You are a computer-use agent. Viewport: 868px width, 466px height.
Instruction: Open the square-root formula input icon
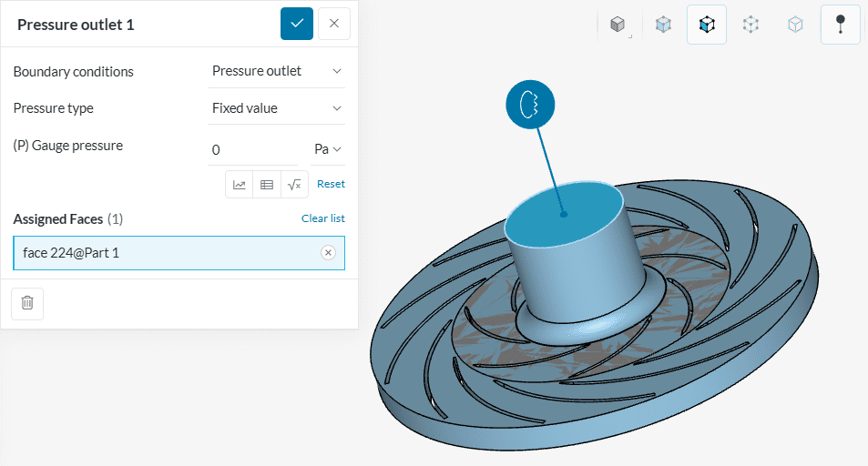[x=294, y=184]
